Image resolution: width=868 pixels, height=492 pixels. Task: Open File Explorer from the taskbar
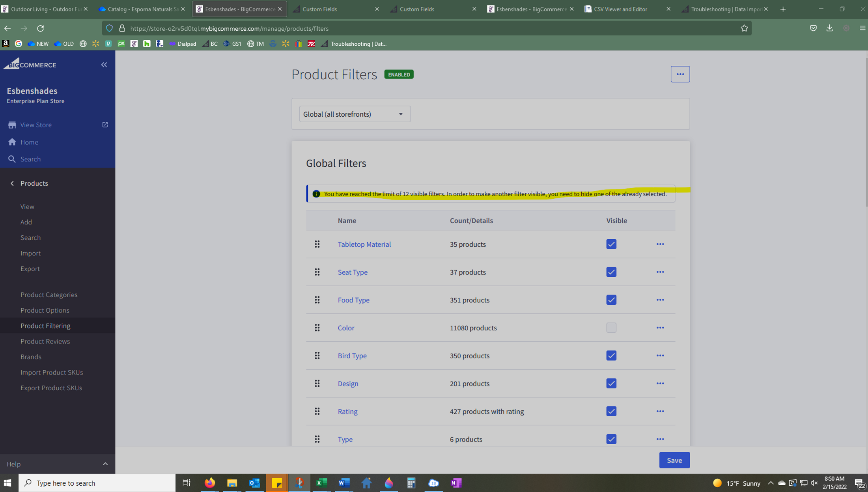(x=232, y=483)
